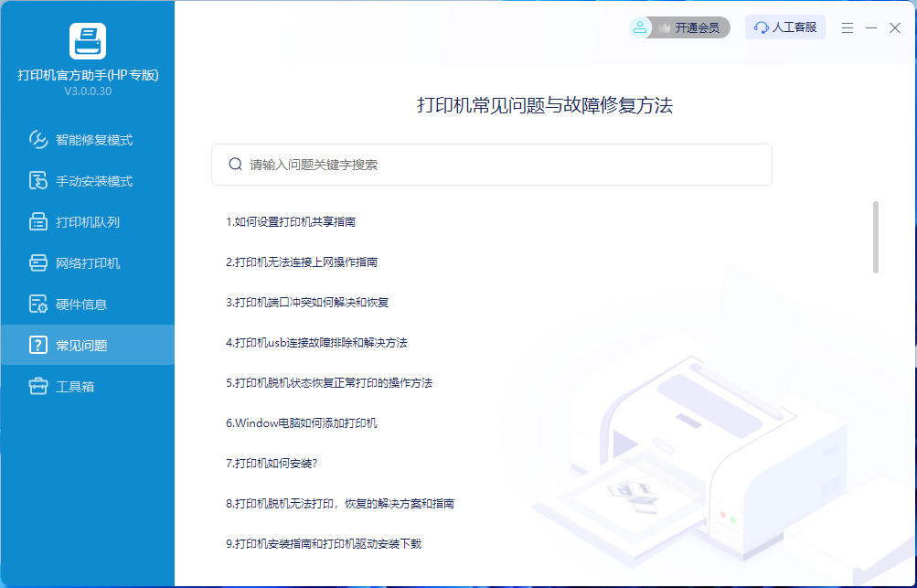Open the Hardware Info (硬件信息) icon
Image resolution: width=917 pixels, height=588 pixels.
[x=38, y=305]
